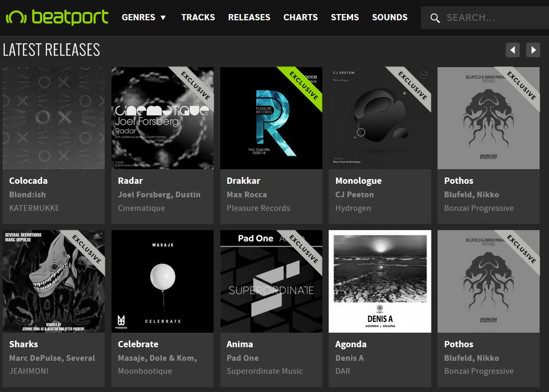This screenshot has width=549, height=392.
Task: Open the Pothos cover beside Agonda
Action: click(489, 282)
